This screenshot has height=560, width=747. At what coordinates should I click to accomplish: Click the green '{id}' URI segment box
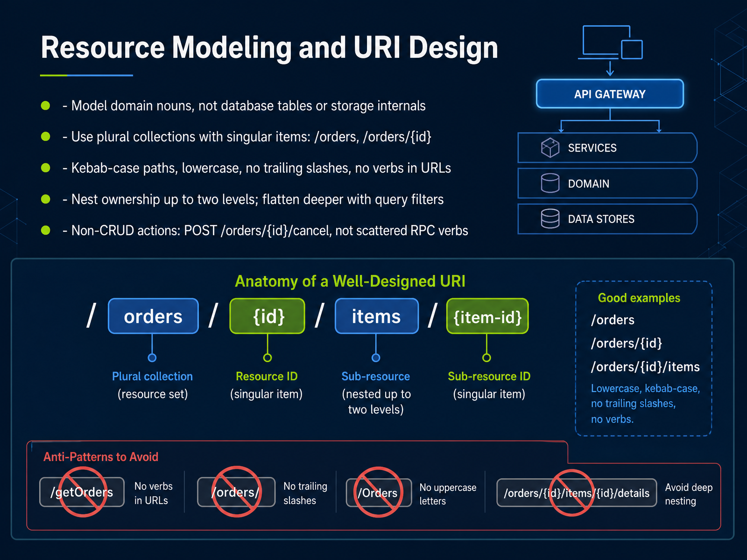(x=268, y=316)
